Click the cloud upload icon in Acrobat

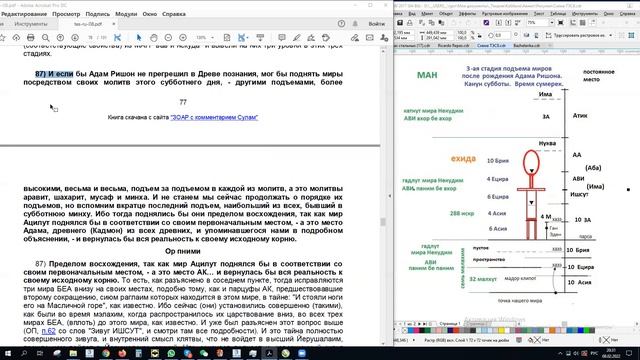tap(16, 38)
